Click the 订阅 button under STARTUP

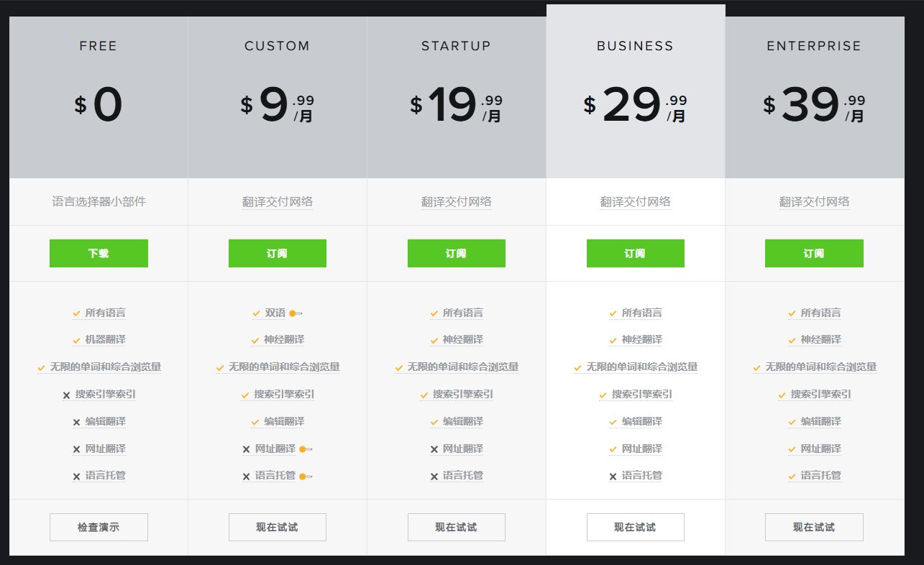point(457,253)
